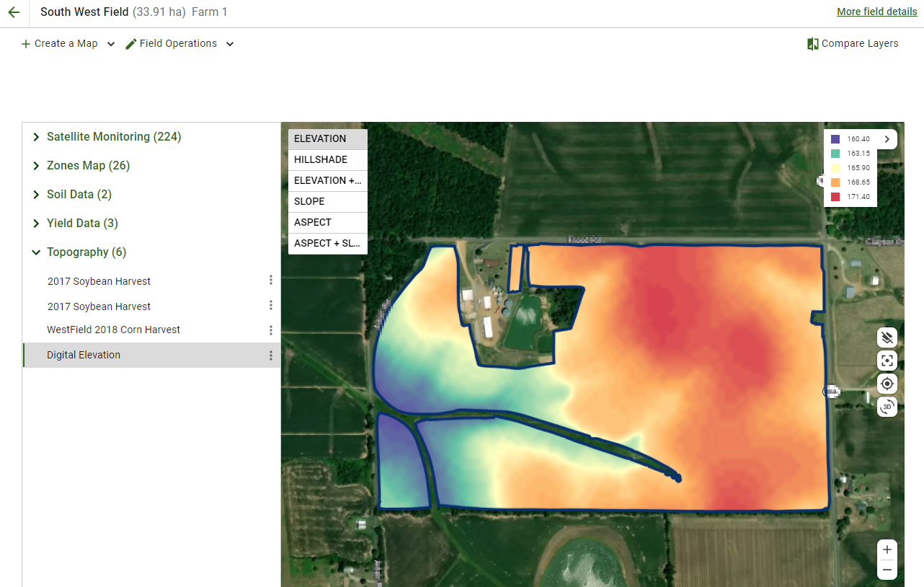Zoom out on the map

[887, 570]
